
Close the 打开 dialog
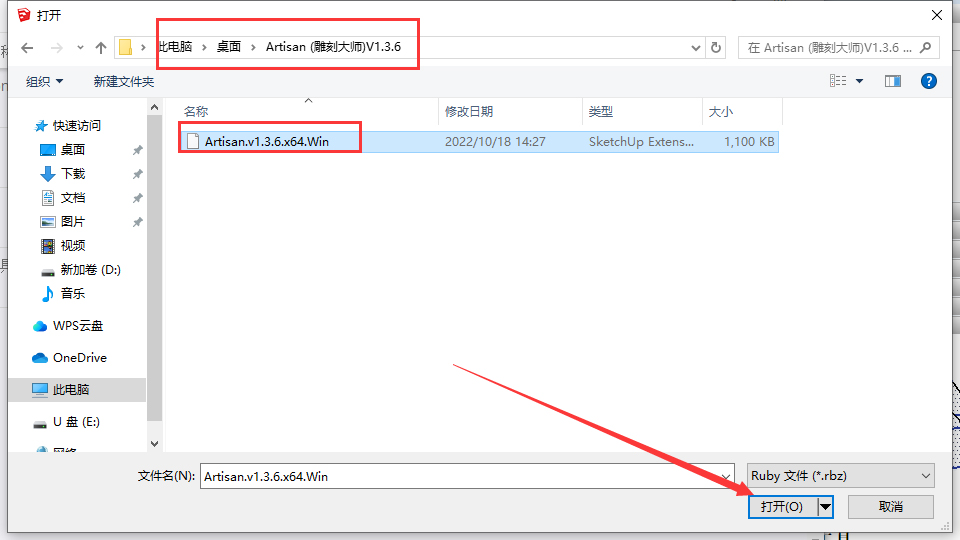tap(937, 15)
